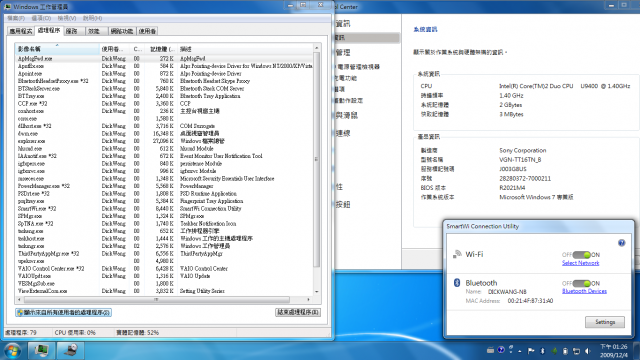Click the on-screen keyboard tray icon
Viewport: 640px width, 360px height.
490,350
